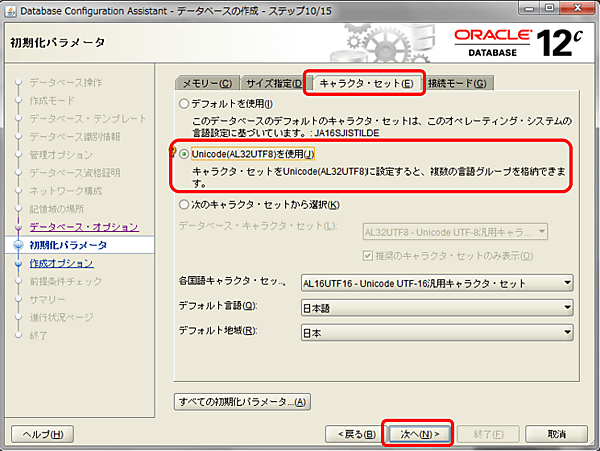Click the 終了(F) button
600x451 pixels.
(488, 434)
